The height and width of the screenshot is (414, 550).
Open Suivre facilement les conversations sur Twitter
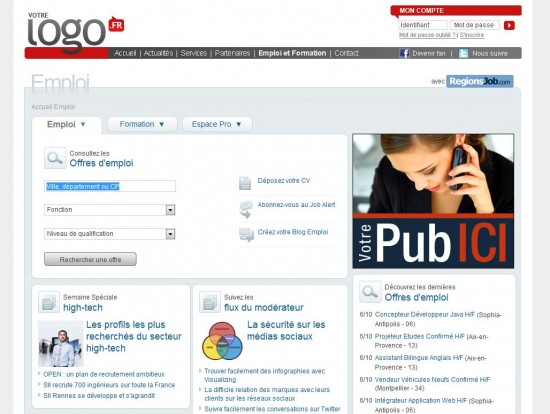click(272, 409)
